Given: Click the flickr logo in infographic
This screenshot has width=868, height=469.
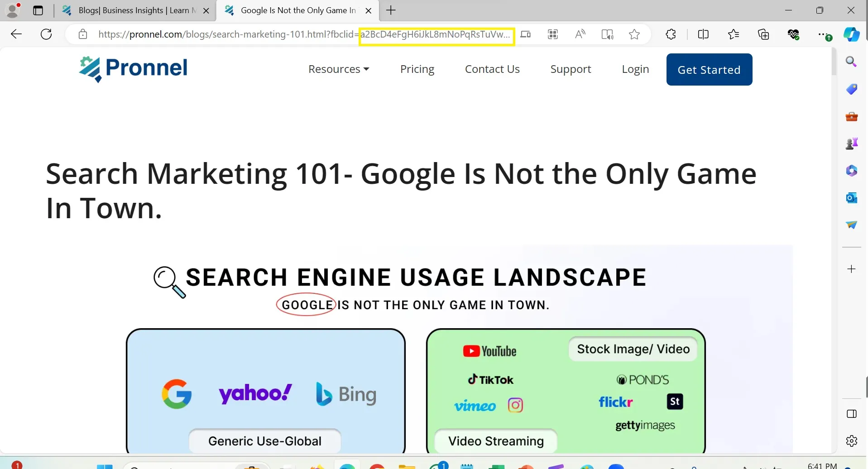Looking at the screenshot, I should pyautogui.click(x=615, y=402).
